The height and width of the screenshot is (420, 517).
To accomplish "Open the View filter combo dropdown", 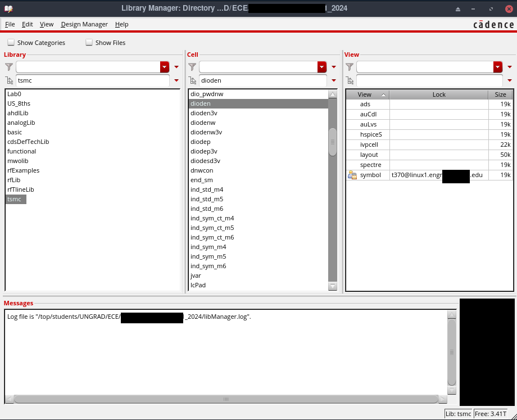I will click(x=497, y=67).
